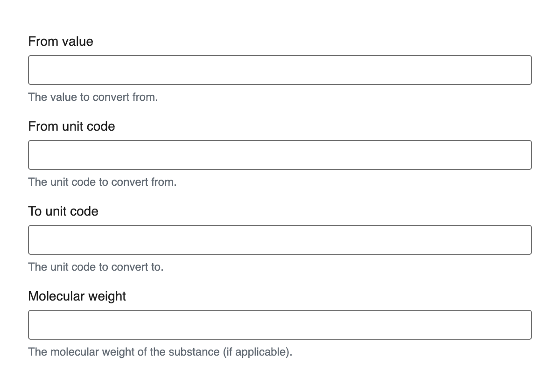Focus field above the molecular weight description
Screen dimensions: 560x392
point(280,325)
